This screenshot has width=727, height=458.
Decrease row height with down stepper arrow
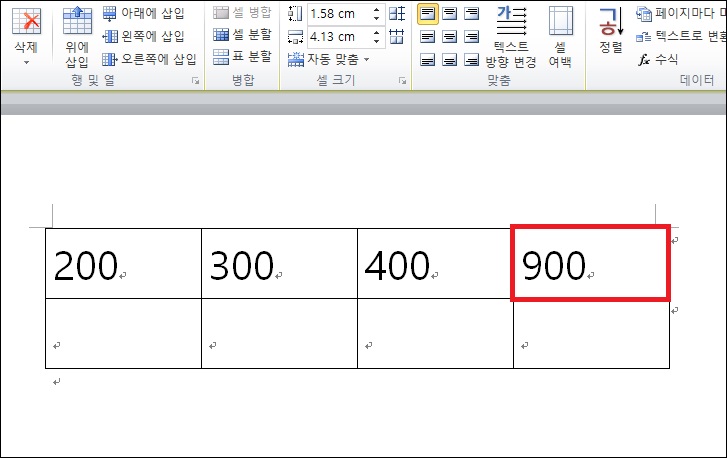tap(376, 19)
